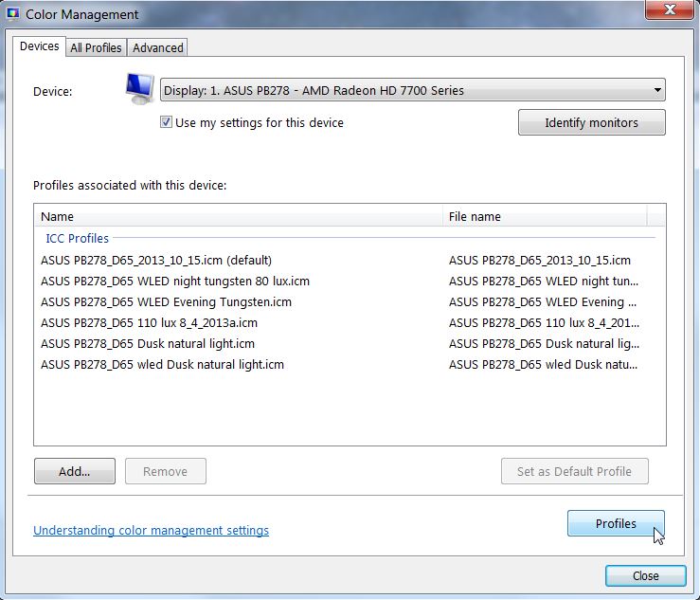Select the WLED Evening Tungsten profile
The height and width of the screenshot is (600, 700).
[166, 301]
